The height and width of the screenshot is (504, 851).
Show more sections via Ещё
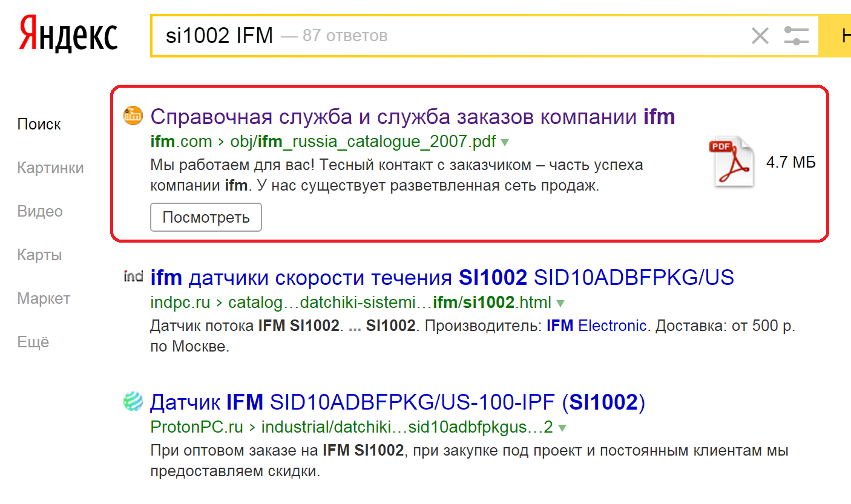click(x=33, y=342)
